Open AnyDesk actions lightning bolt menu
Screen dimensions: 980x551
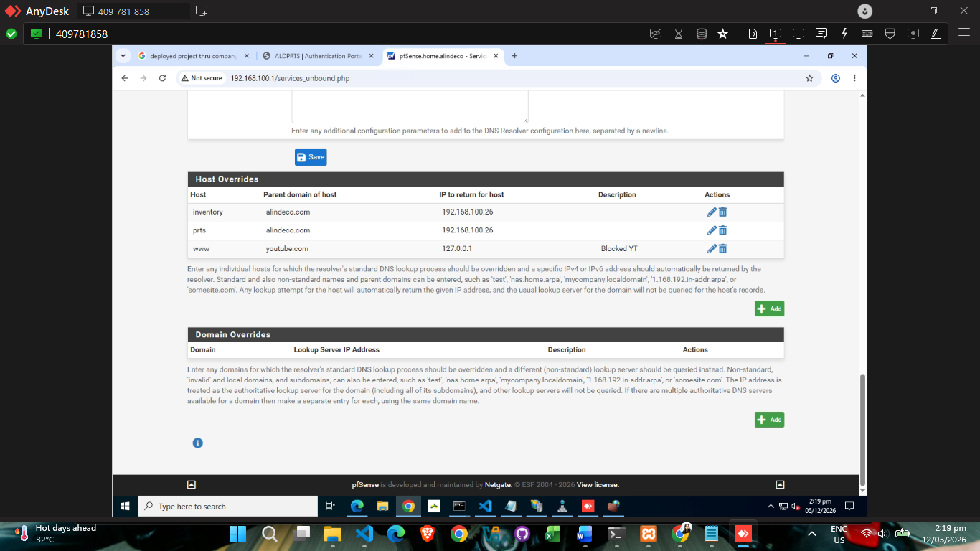[x=844, y=33]
